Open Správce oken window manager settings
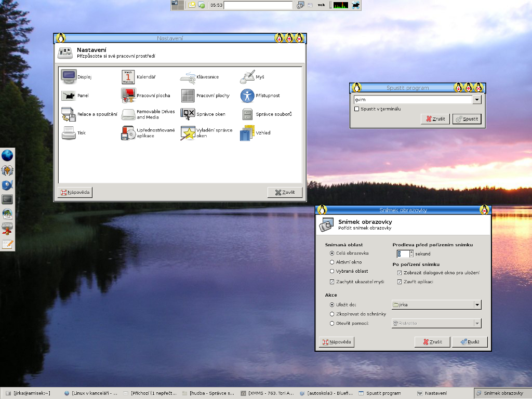This screenshot has height=399, width=532. point(188,114)
